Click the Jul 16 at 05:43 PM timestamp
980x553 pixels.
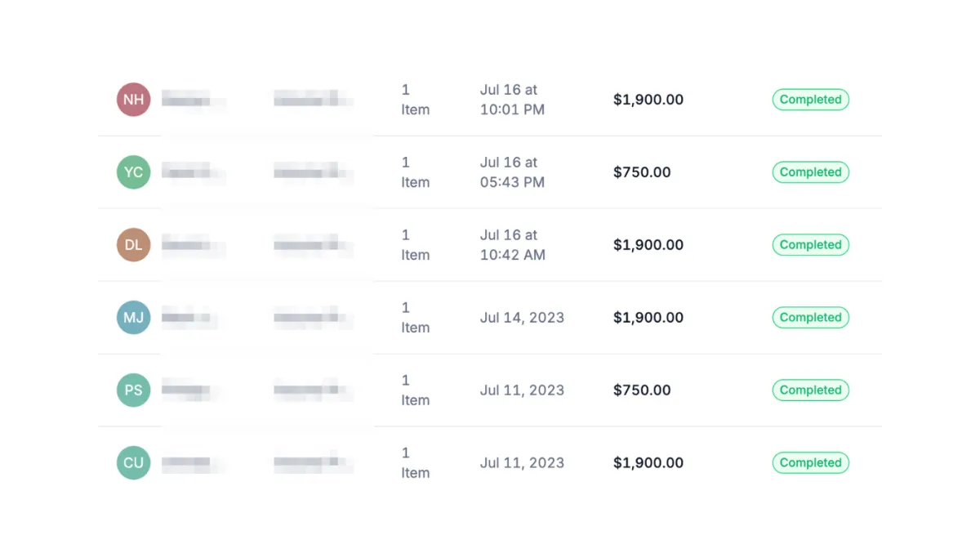(512, 172)
